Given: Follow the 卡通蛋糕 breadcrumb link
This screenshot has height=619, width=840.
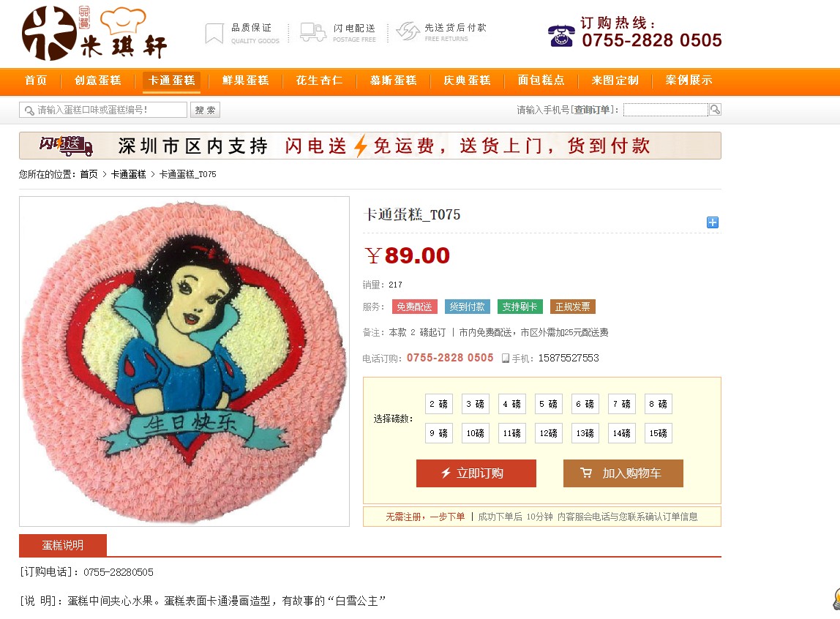Looking at the screenshot, I should [x=128, y=175].
